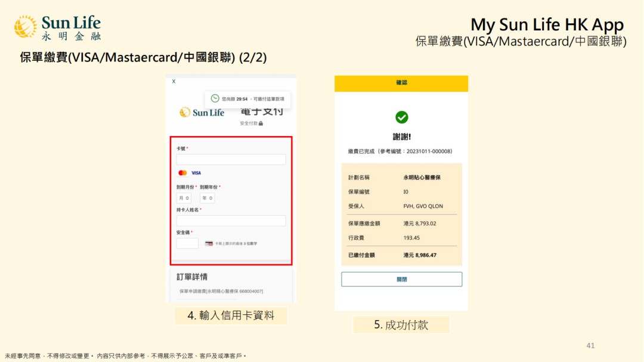Click the card CVV hint icon

[x=209, y=244]
